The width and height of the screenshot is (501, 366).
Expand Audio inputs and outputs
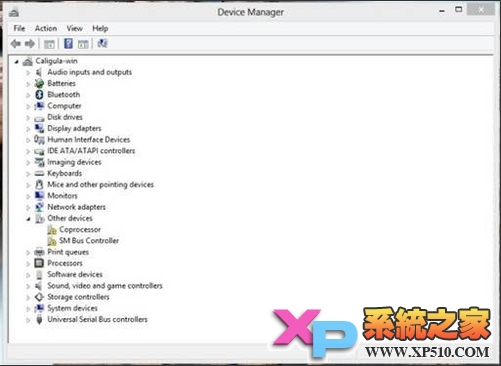28,73
